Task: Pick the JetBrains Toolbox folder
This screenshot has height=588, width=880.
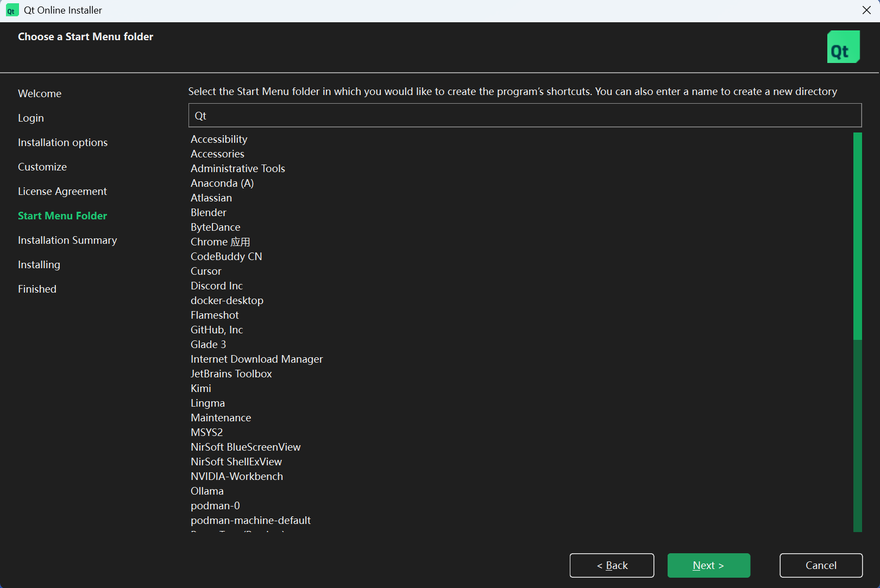Action: [231, 374]
